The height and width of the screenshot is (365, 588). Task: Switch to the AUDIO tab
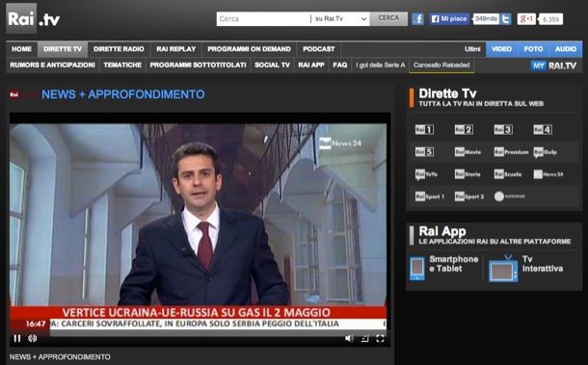click(x=566, y=49)
